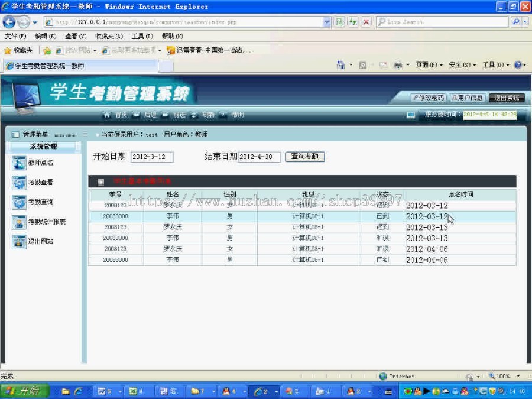Click the RSS feeds icon in command bar
The height and width of the screenshot is (399, 532).
pyautogui.click(x=362, y=65)
